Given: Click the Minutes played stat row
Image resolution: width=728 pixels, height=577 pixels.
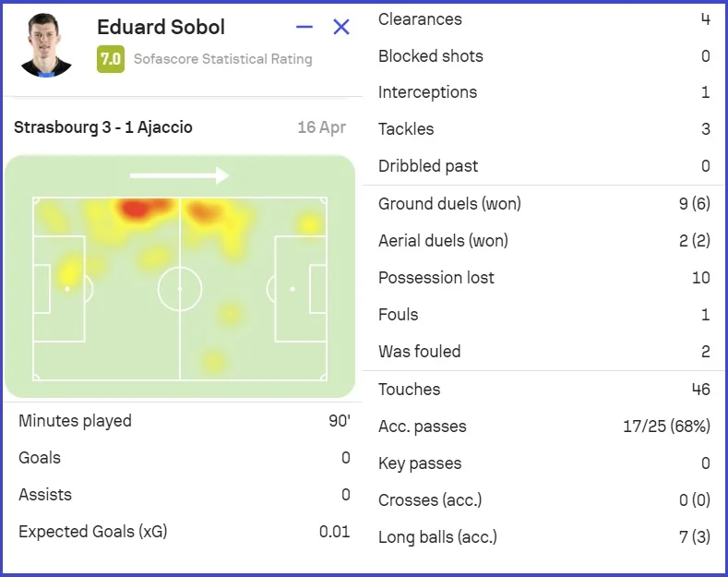Looking at the screenshot, I should [x=184, y=421].
